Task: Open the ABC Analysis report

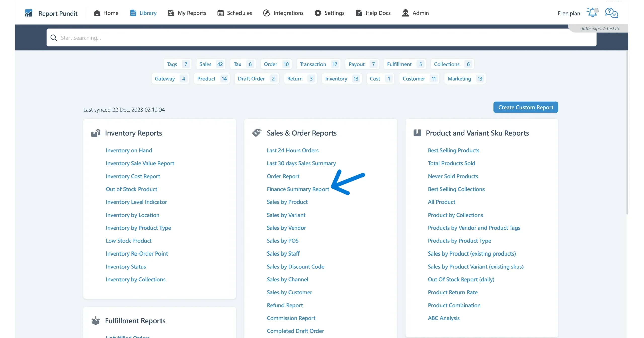Action: coord(444,318)
